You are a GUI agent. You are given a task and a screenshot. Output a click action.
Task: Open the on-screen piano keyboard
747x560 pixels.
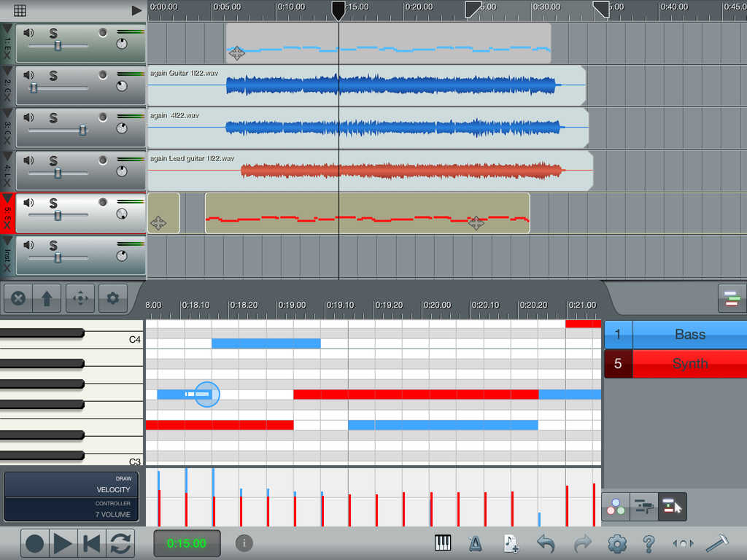[x=443, y=543]
